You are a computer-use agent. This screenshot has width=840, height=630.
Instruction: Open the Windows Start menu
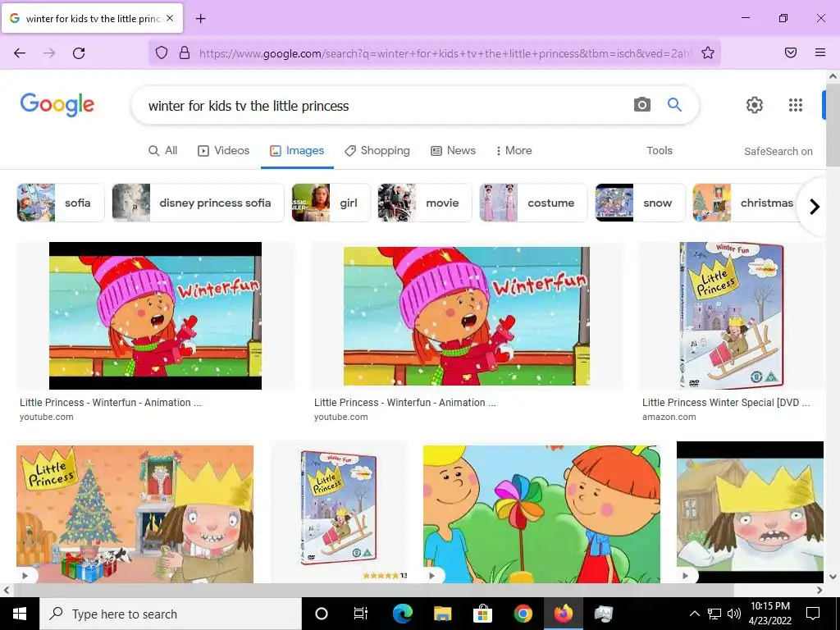coord(20,614)
